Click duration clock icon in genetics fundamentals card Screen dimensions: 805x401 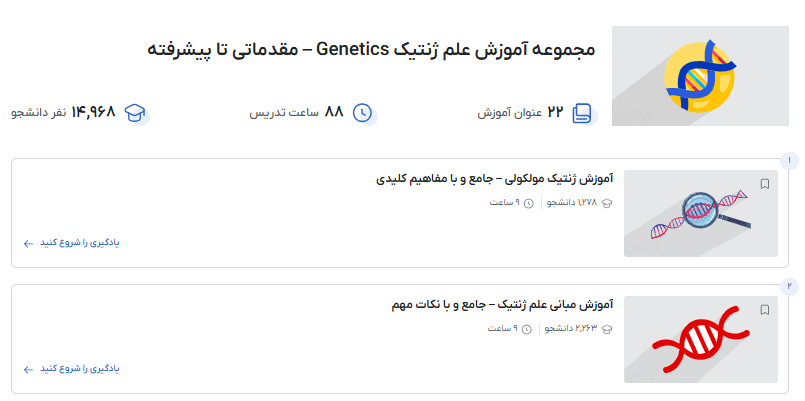click(x=529, y=329)
